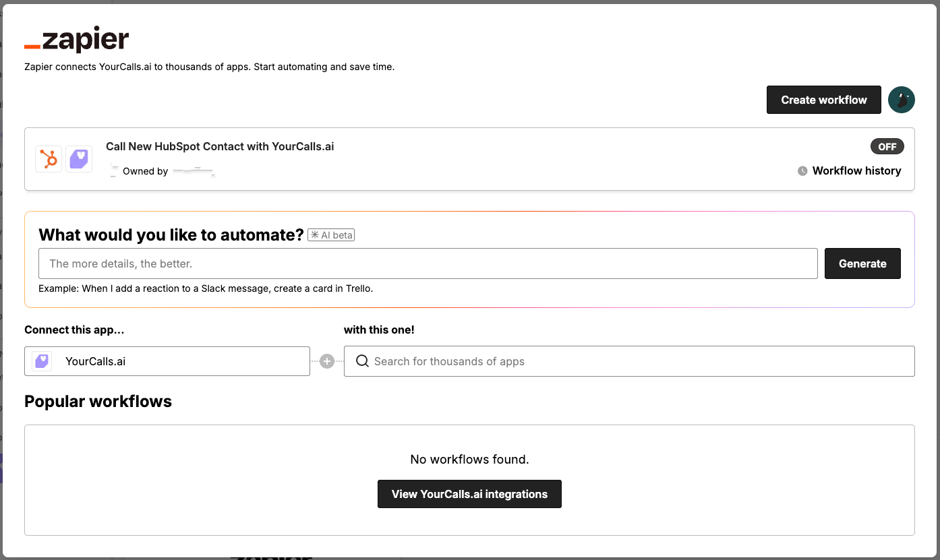Open Call New HubSpot Contact with YourCalls.ai workflow
Image resolution: width=940 pixels, height=560 pixels.
coord(220,146)
